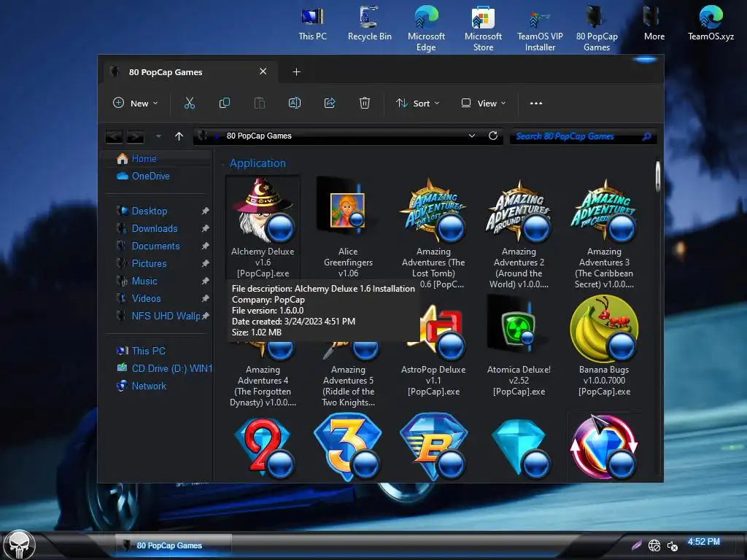The image size is (747, 560).
Task: Click the search magnifier icon
Action: [646, 136]
